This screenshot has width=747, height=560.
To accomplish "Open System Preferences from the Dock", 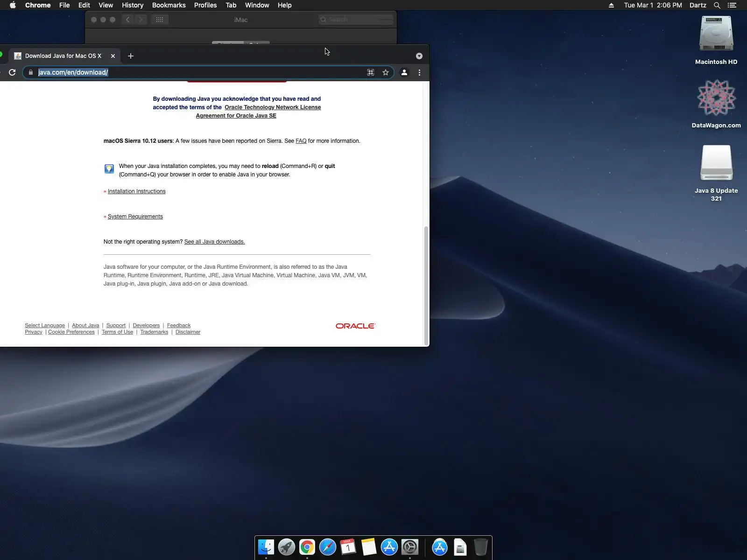I will pyautogui.click(x=410, y=547).
